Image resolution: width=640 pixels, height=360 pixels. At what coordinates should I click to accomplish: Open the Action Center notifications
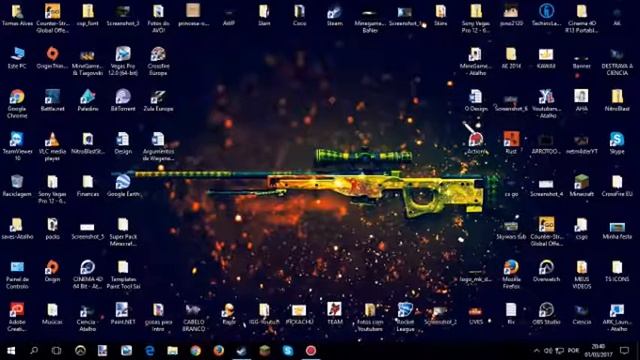coord(624,351)
